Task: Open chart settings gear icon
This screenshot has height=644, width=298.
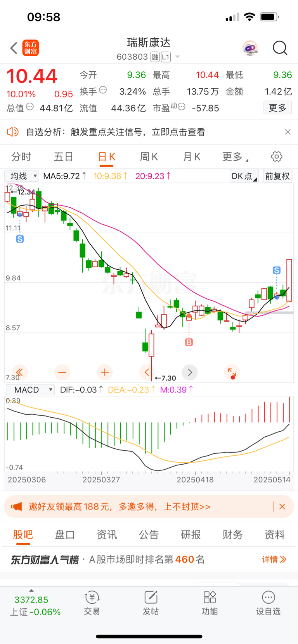Action: click(277, 157)
